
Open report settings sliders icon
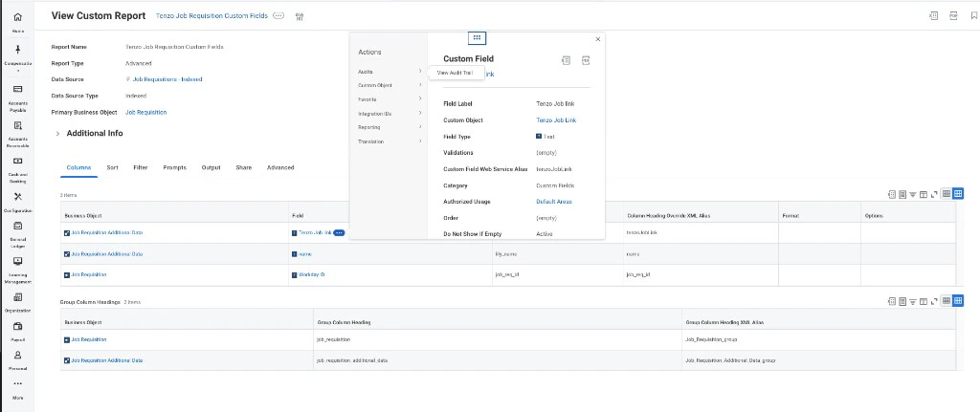(300, 16)
